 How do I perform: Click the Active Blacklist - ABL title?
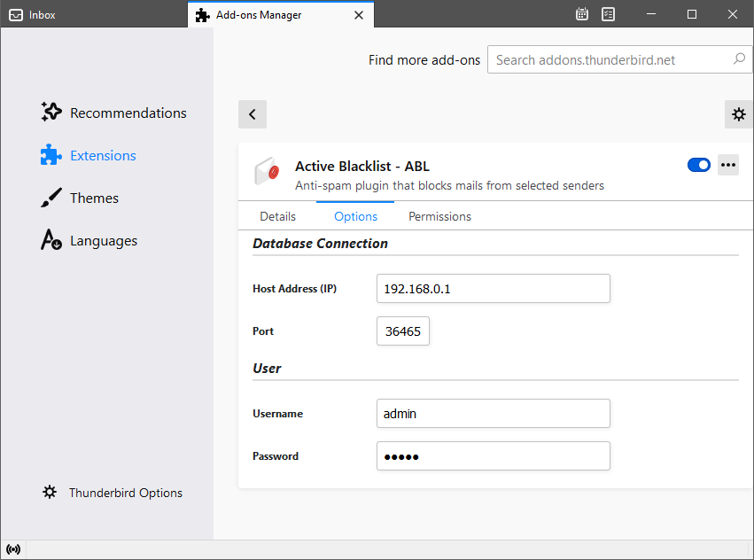coord(362,167)
